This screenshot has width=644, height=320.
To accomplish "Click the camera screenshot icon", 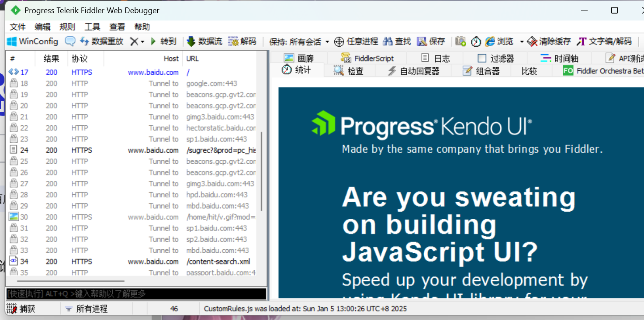I will click(460, 41).
